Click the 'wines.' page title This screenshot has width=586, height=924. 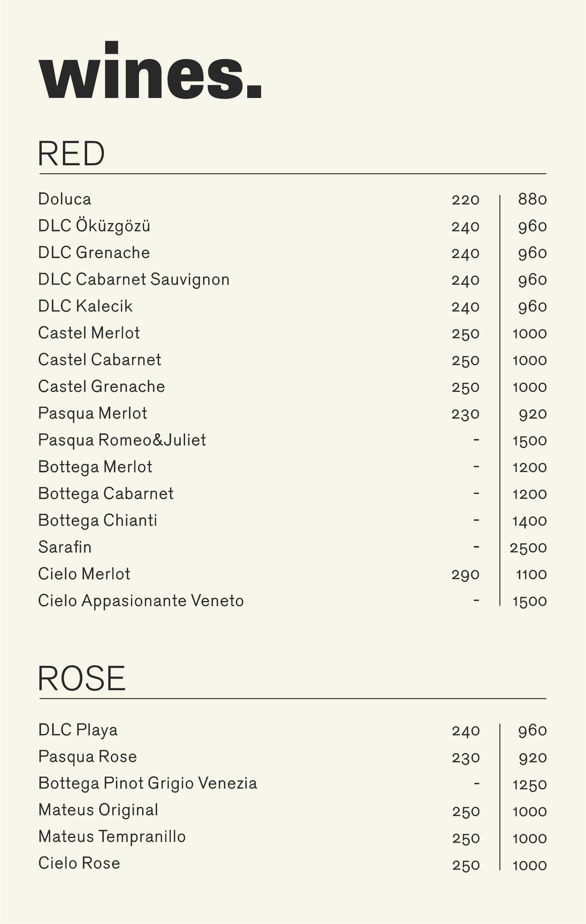(x=150, y=72)
